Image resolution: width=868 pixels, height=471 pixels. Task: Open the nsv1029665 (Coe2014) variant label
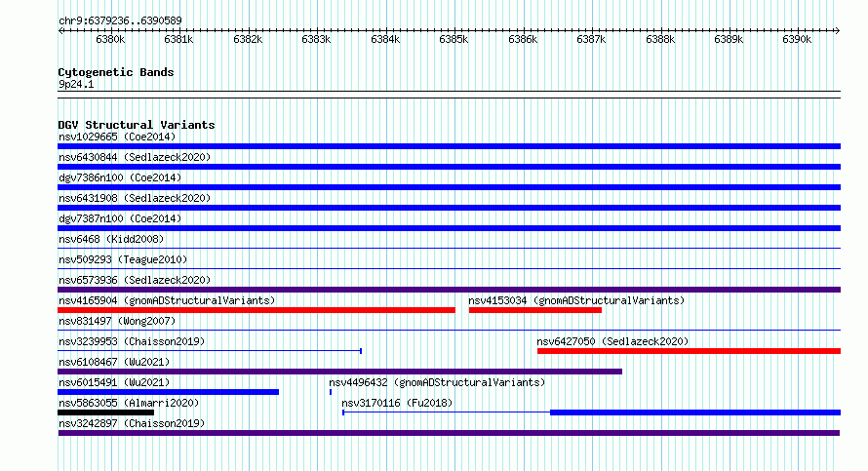pos(117,137)
